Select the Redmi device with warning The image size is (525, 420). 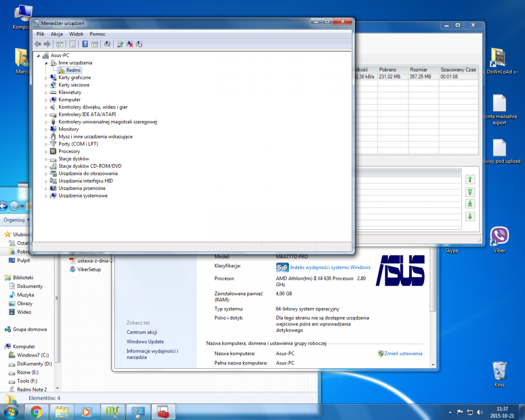click(73, 70)
